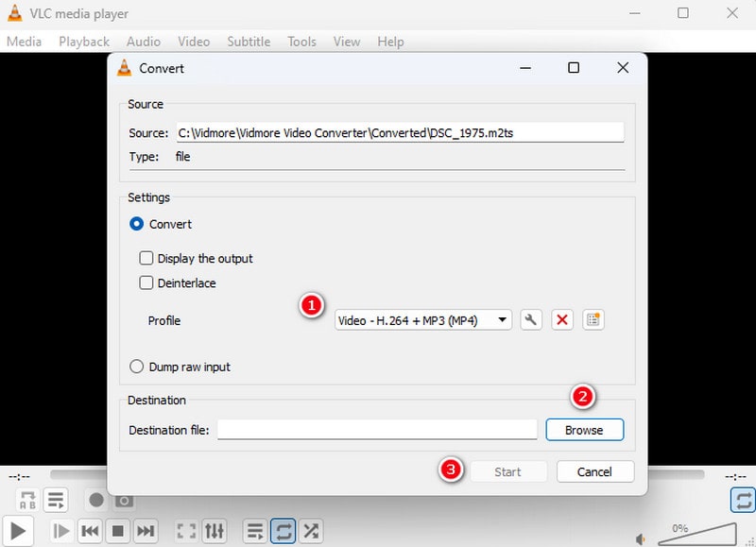The image size is (756, 547).
Task: Create a new profile icon
Action: click(x=593, y=320)
